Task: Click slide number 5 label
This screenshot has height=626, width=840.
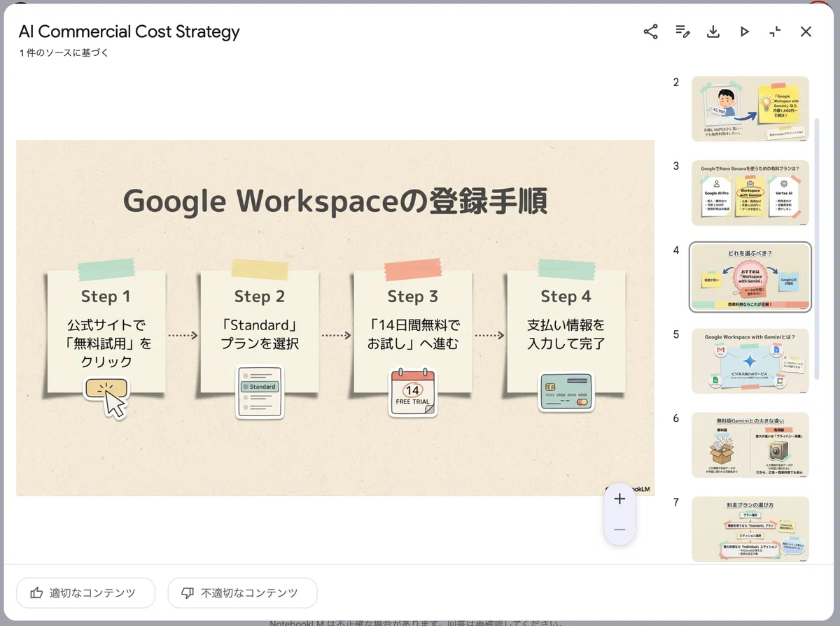Action: click(676, 334)
